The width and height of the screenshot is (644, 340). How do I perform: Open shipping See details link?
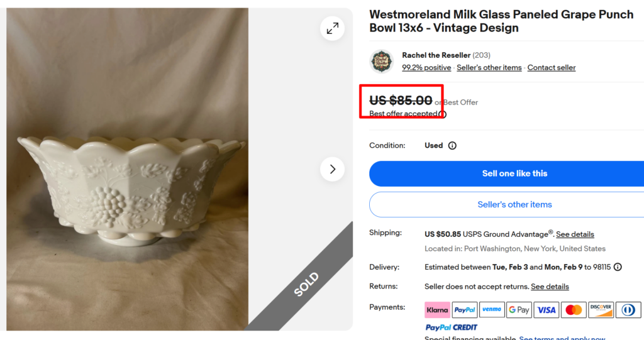(575, 234)
